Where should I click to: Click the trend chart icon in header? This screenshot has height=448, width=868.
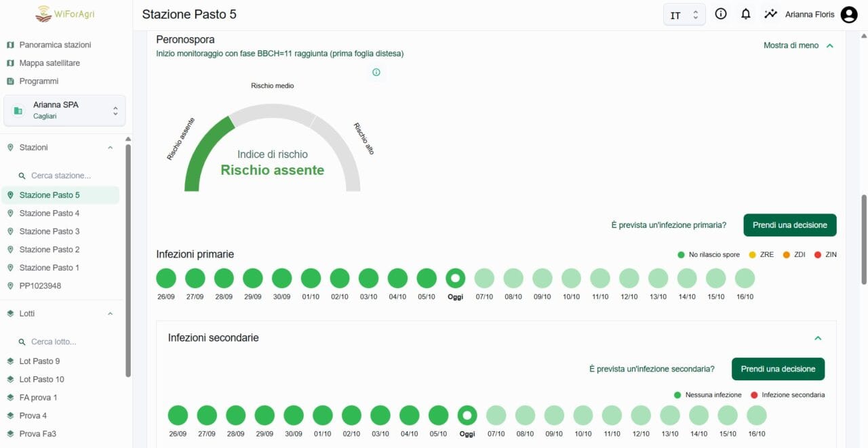[x=770, y=14]
